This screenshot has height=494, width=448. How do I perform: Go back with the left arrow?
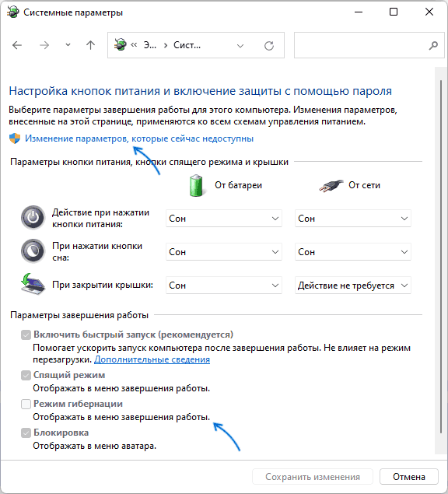(17, 45)
